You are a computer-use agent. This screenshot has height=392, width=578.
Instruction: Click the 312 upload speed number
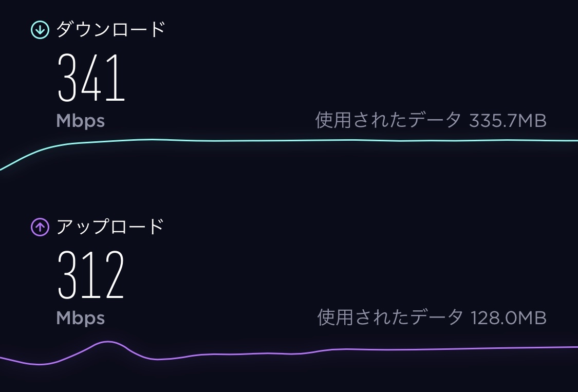(91, 274)
